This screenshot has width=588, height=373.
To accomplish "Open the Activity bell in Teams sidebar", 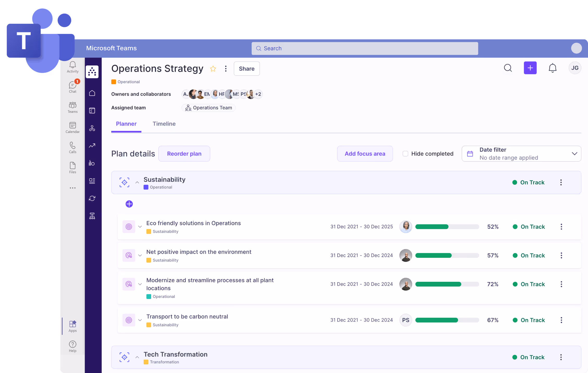I will (x=72, y=67).
